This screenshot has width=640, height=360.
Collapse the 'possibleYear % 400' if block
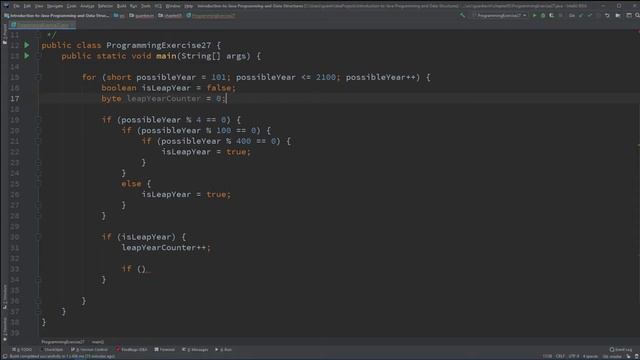[x=38, y=141]
